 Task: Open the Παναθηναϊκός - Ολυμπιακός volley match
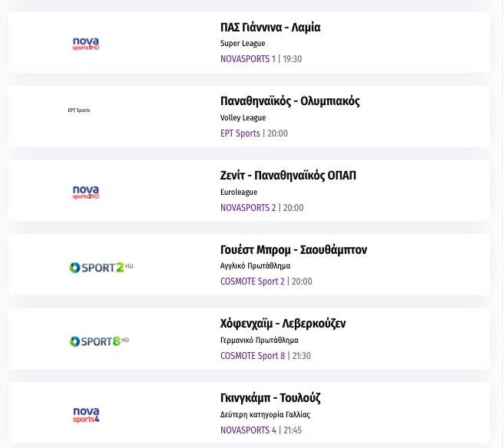click(x=290, y=101)
